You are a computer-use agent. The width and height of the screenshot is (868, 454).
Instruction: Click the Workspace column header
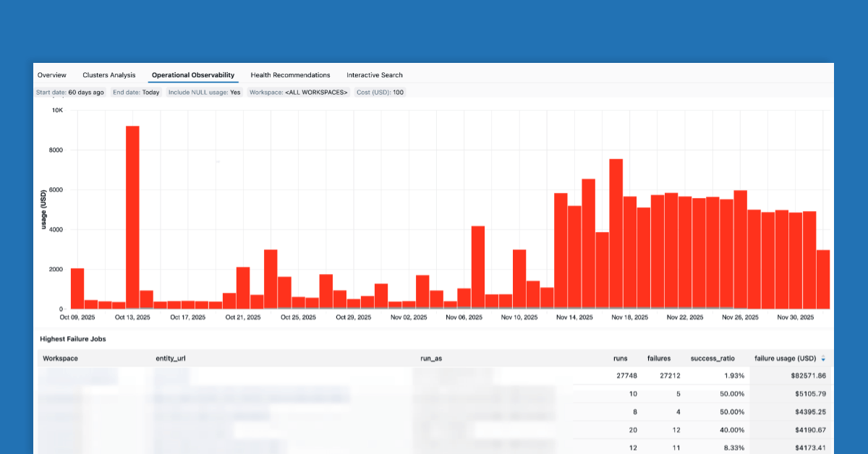point(60,358)
